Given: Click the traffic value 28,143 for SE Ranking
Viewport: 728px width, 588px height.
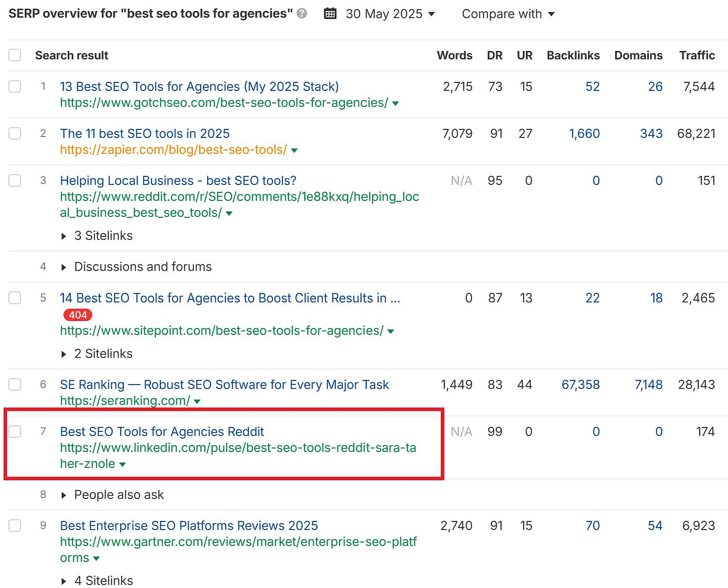Looking at the screenshot, I should pos(696,384).
